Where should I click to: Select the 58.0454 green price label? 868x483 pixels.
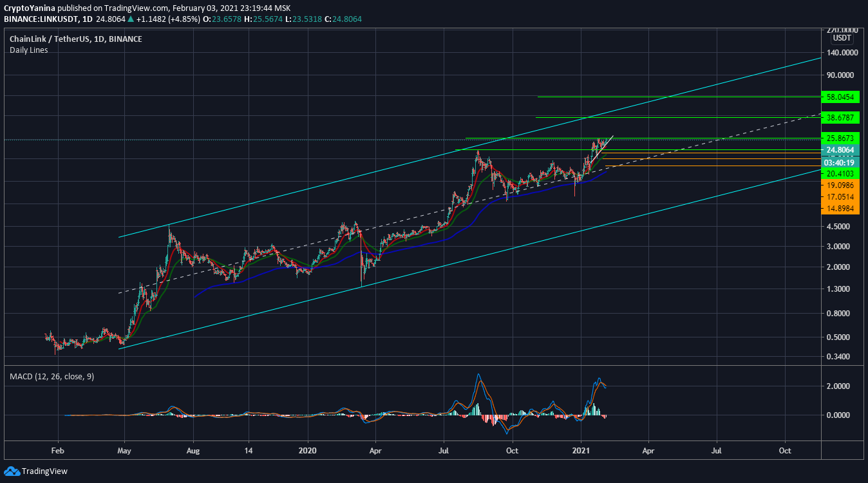point(841,97)
